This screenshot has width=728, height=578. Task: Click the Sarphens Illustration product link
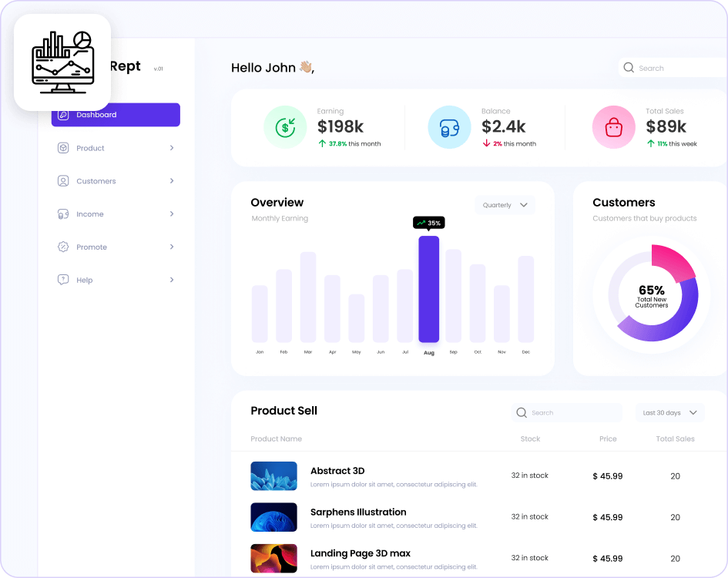tap(358, 512)
